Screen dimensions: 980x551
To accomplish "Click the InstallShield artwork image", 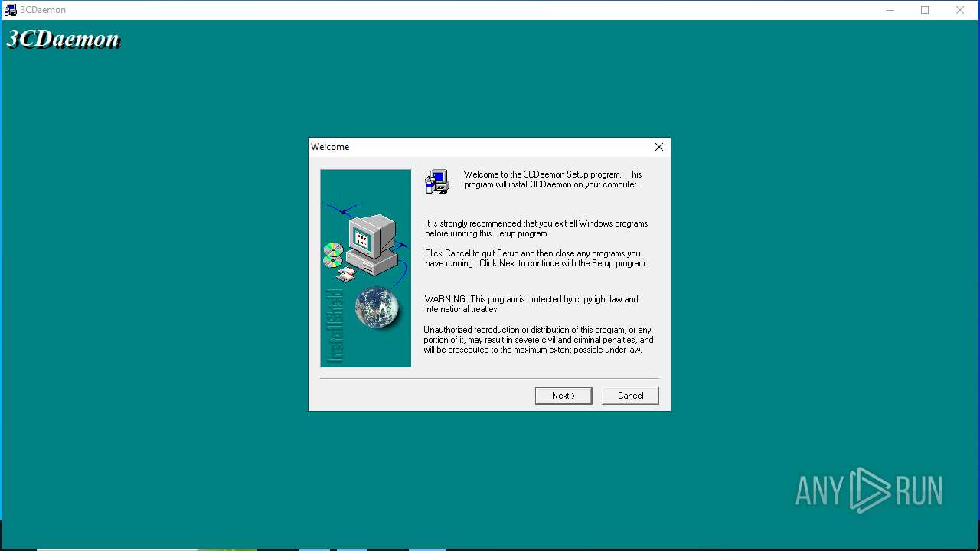I will click(x=366, y=268).
